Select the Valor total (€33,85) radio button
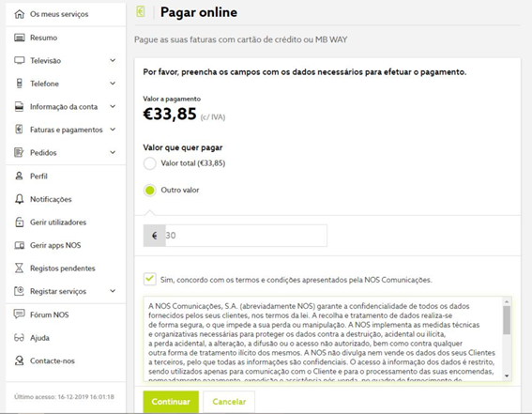This screenshot has width=532, height=414. pos(149,163)
